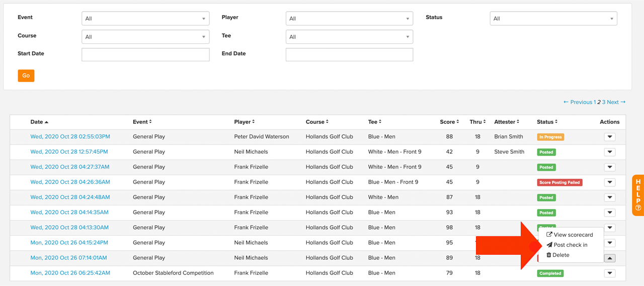Open actions for October Stableford Competition row
The width and height of the screenshot is (644, 286).
610,273
